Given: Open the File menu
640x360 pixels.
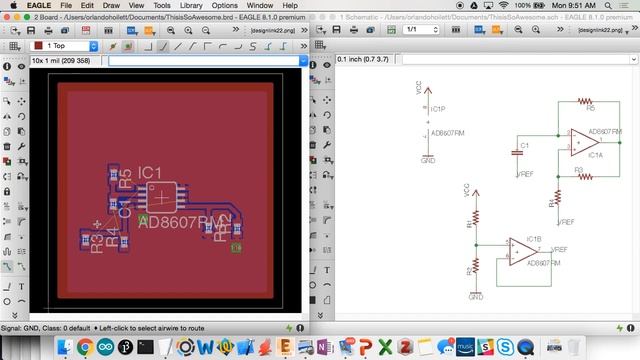Looking at the screenshot, I should pyautogui.click(x=66, y=5).
